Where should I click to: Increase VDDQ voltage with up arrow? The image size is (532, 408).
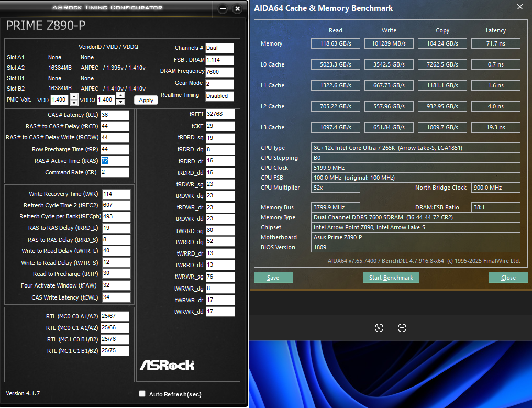click(x=120, y=96)
